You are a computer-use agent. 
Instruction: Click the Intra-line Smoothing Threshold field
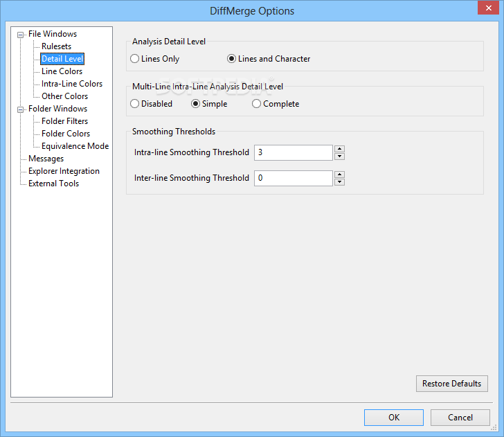(293, 152)
